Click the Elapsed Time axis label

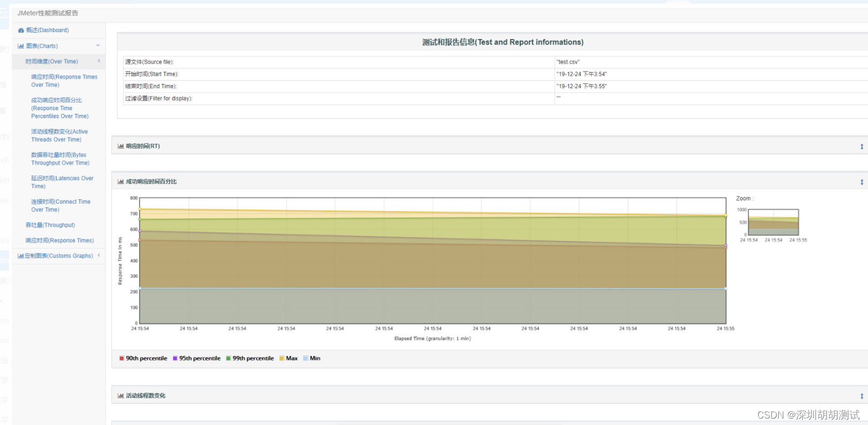point(433,338)
